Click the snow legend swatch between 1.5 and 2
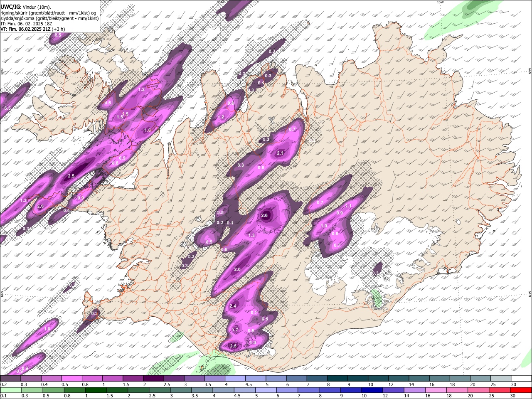 point(133,378)
